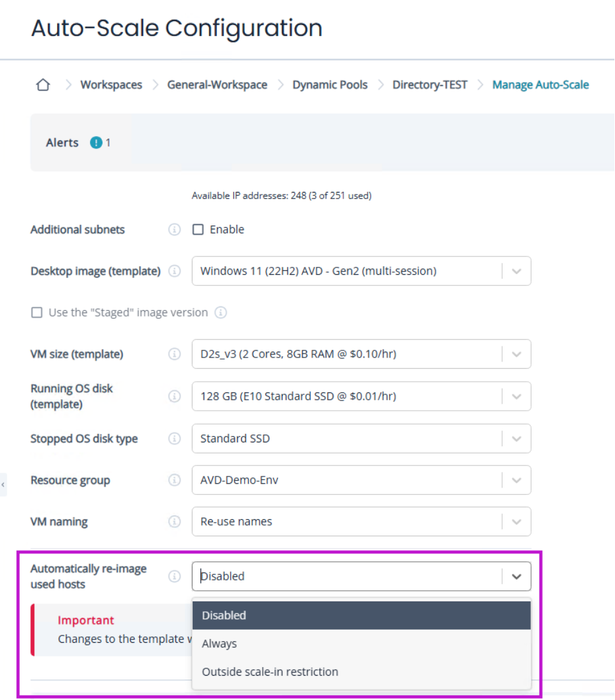This screenshot has width=615, height=700.
Task: Click info icon beside Resource group
Action: [x=174, y=480]
